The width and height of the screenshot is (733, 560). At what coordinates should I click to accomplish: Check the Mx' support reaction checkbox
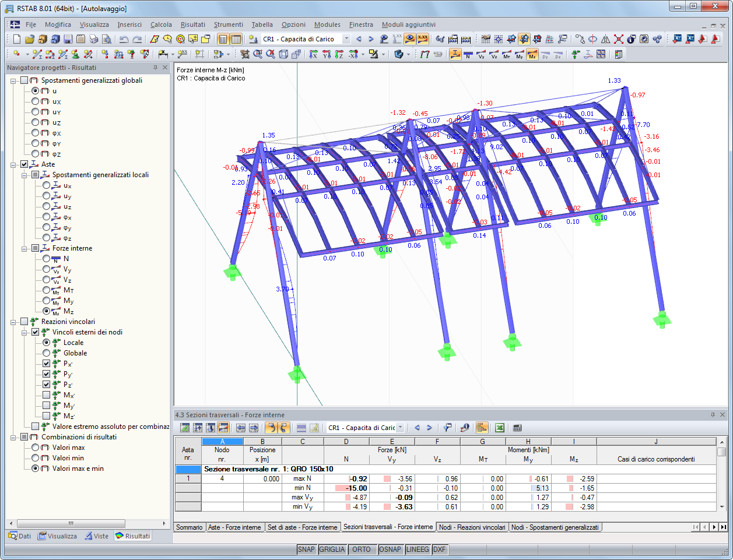tap(47, 395)
